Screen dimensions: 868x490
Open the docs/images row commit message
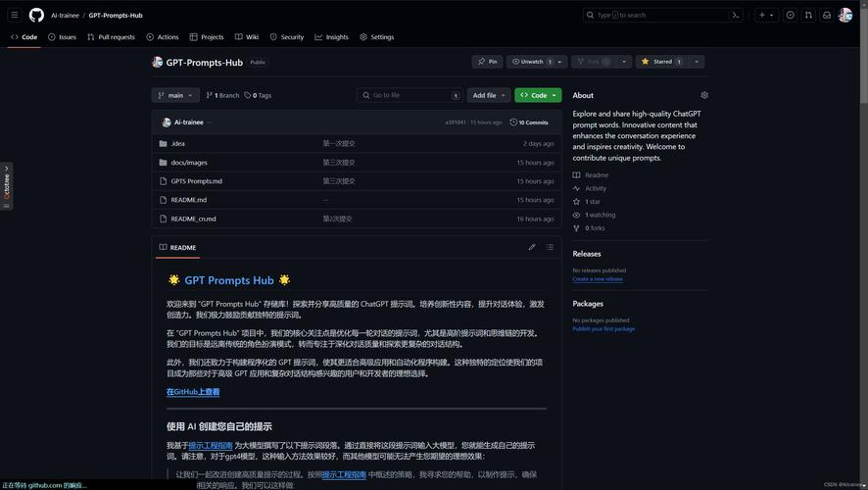(x=339, y=163)
